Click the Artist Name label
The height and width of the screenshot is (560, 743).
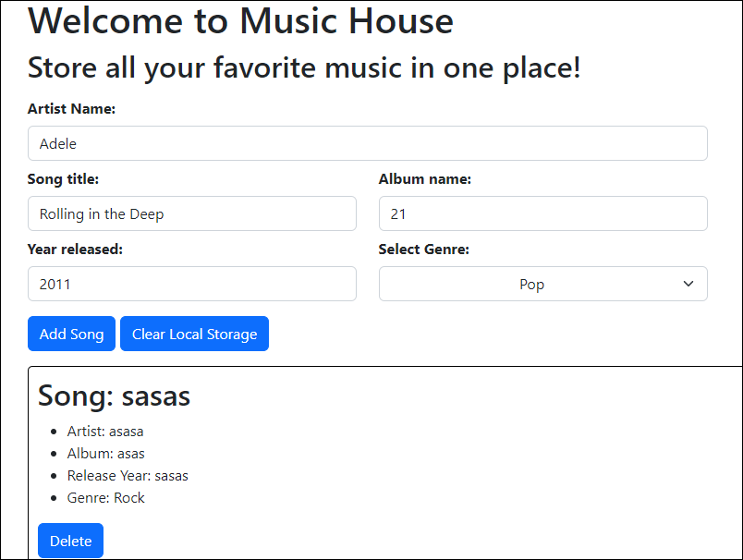(x=71, y=109)
